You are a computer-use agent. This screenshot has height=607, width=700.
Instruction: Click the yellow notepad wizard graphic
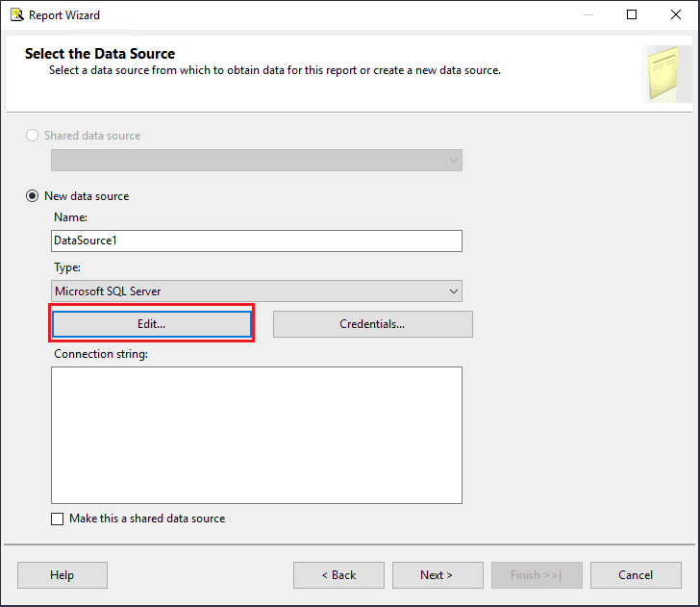(x=665, y=74)
